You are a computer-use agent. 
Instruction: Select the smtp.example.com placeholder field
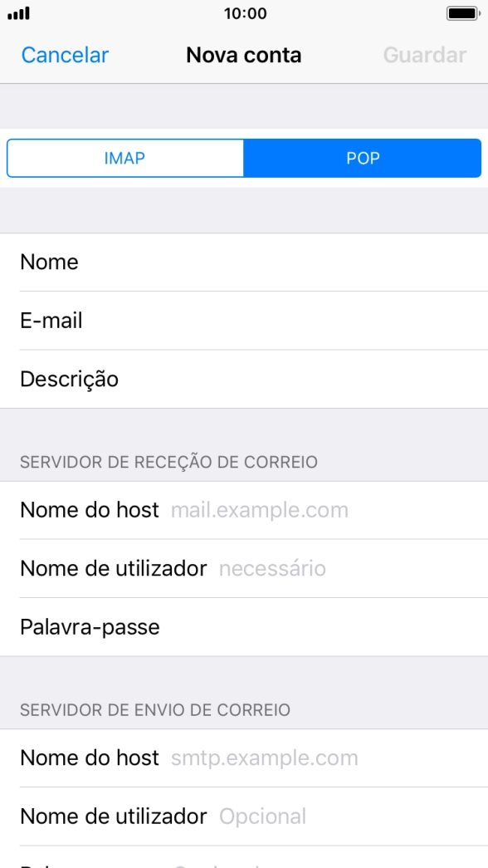click(264, 758)
